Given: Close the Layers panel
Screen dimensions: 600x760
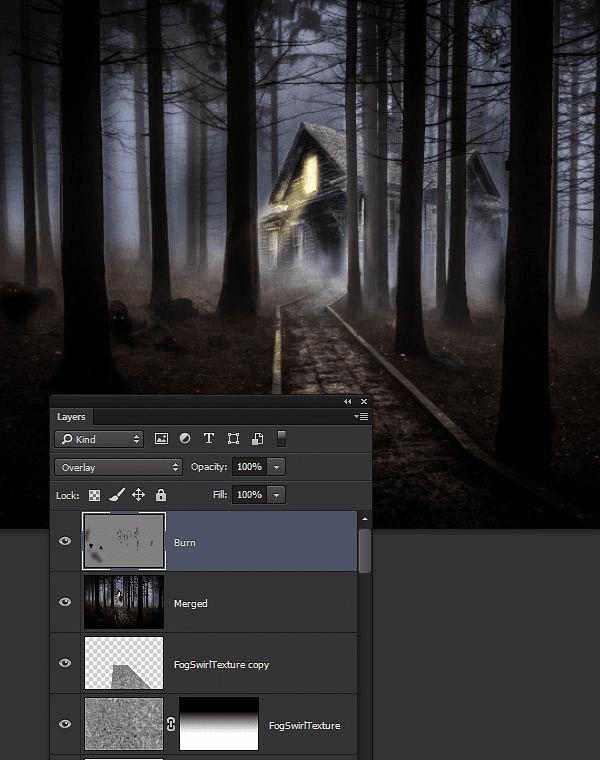Looking at the screenshot, I should pos(364,401).
